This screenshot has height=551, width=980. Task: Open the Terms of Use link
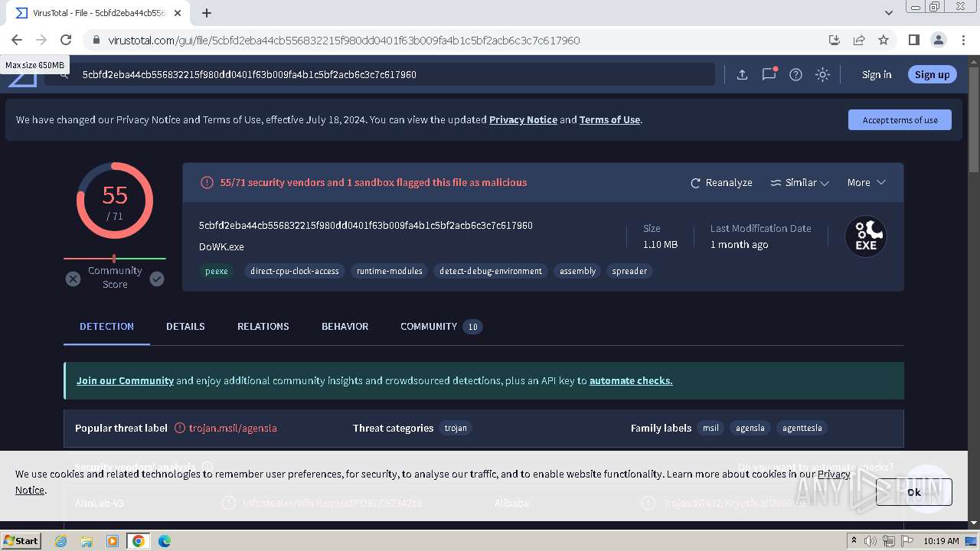(x=609, y=119)
